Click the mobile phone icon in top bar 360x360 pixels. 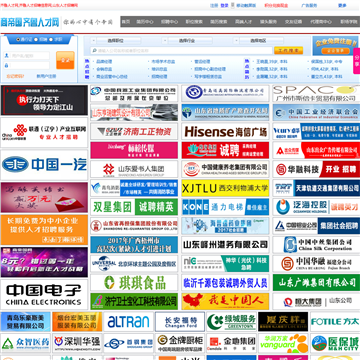point(233,5)
